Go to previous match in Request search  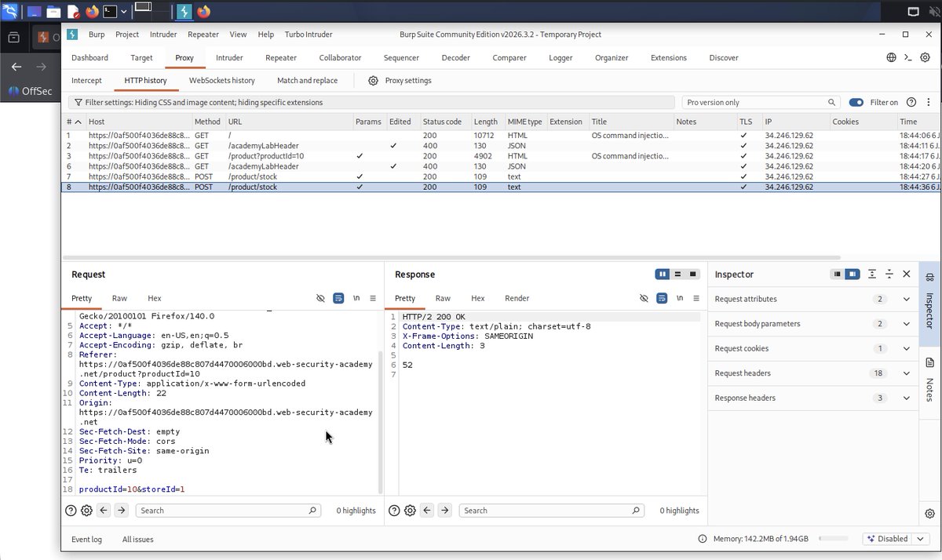coord(104,511)
